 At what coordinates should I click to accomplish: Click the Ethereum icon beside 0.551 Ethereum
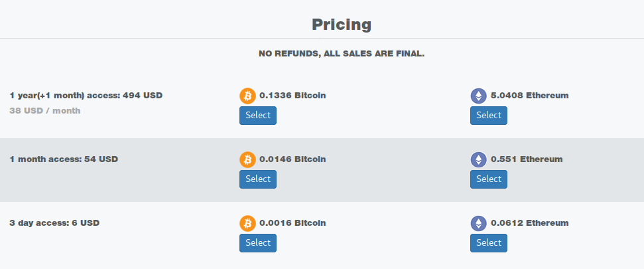[x=478, y=159]
